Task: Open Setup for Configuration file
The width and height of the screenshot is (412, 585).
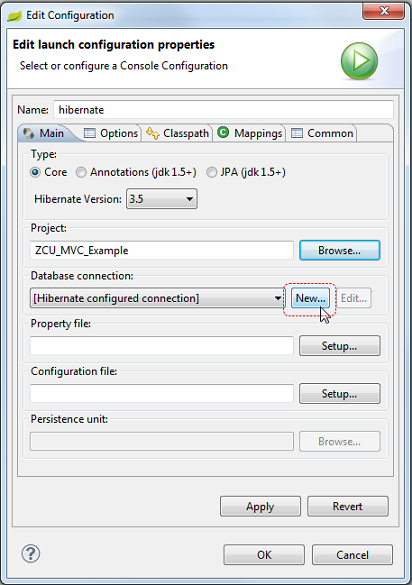Action: point(340,394)
